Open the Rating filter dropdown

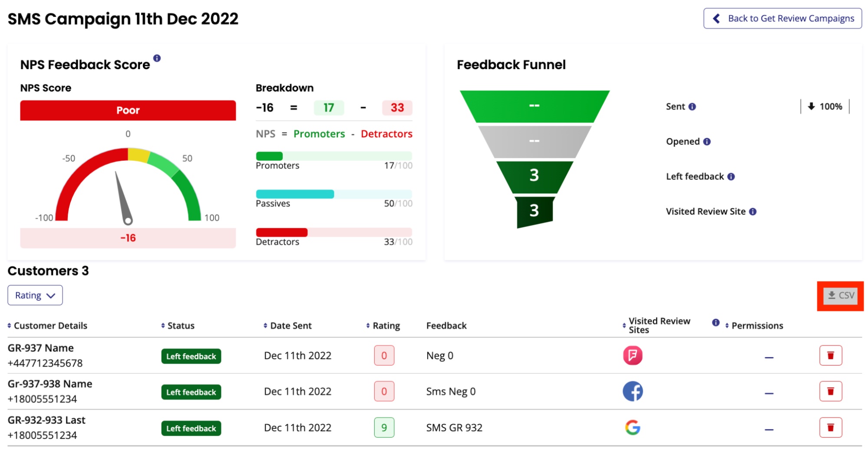pyautogui.click(x=35, y=295)
